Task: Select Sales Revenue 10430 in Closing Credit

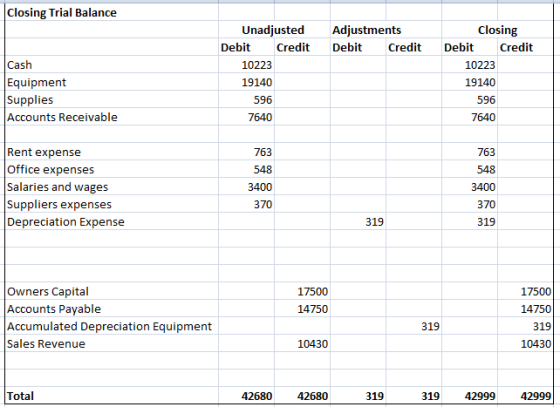Action: coord(536,344)
